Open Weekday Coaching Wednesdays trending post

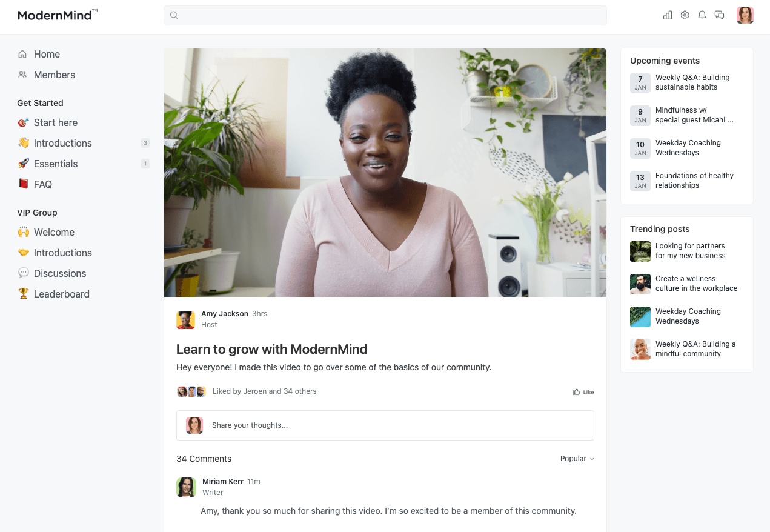688,316
